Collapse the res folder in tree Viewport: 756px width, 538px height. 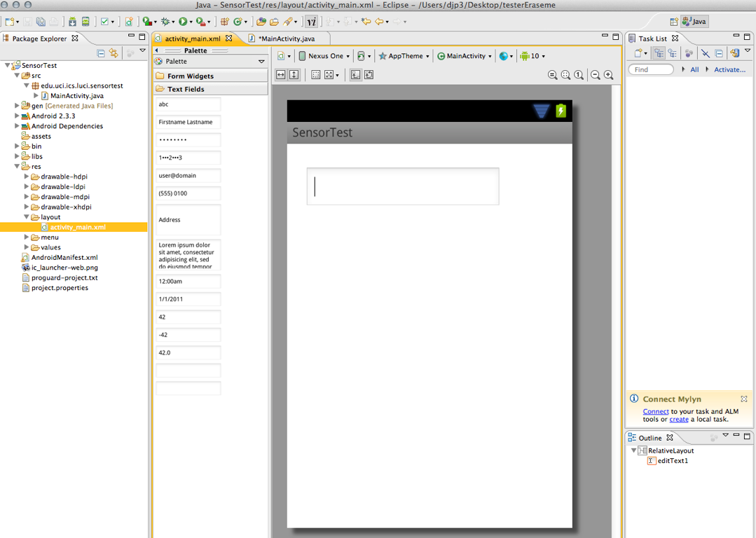click(18, 167)
